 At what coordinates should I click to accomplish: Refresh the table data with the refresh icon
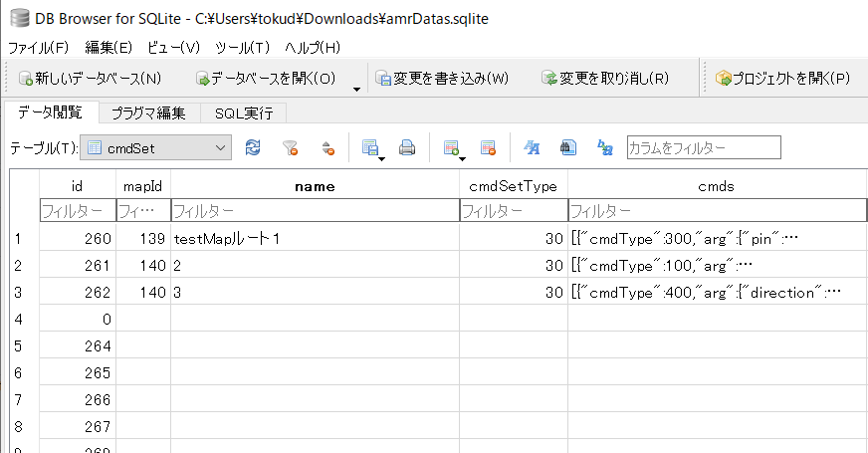253,147
